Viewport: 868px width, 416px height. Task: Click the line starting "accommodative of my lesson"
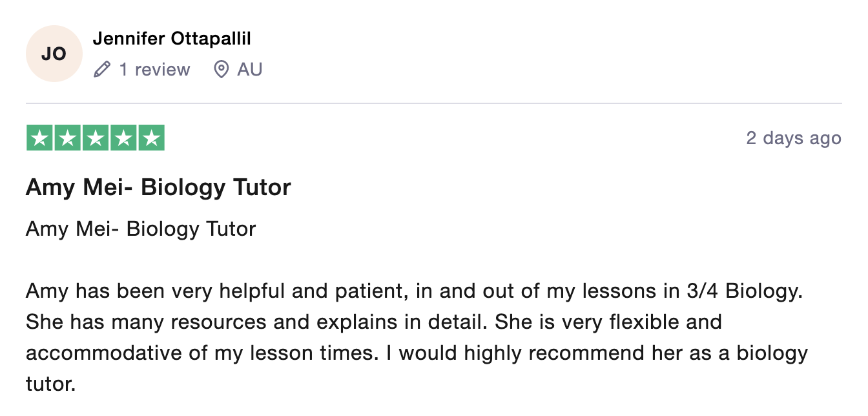pos(417,353)
